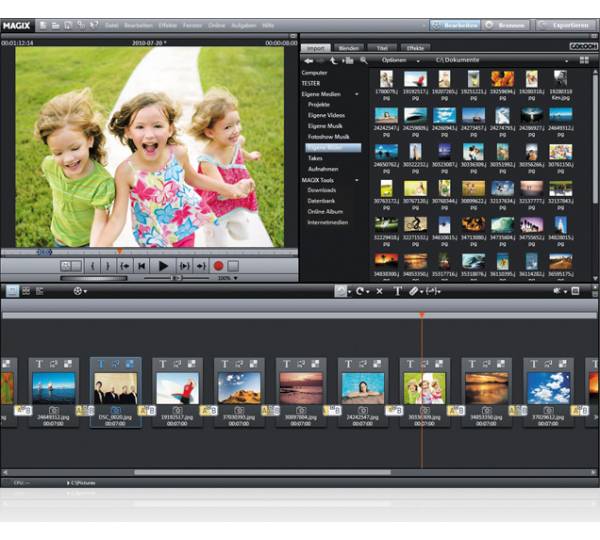
Task: Click the storyboard view icon at timeline left
Action: tap(11, 291)
